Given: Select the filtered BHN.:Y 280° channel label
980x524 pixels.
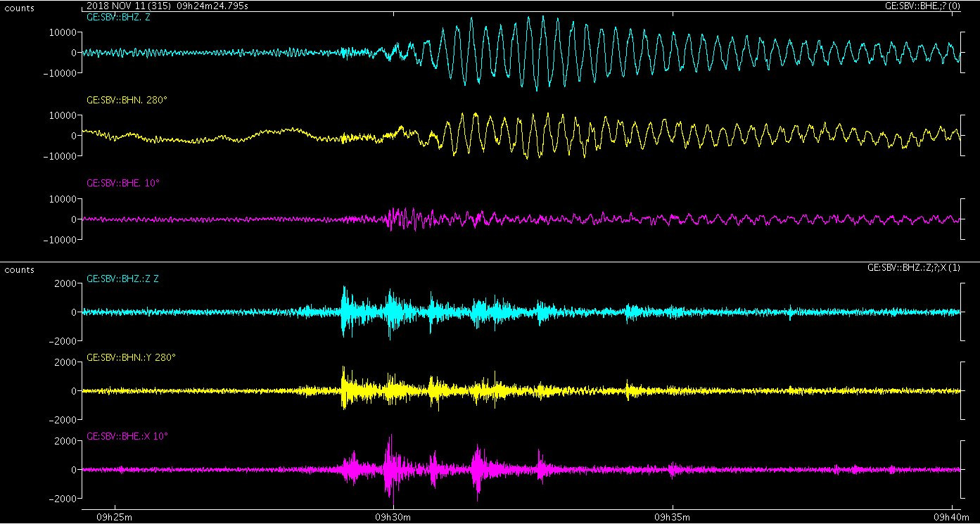Looking at the screenshot, I should click(x=130, y=359).
